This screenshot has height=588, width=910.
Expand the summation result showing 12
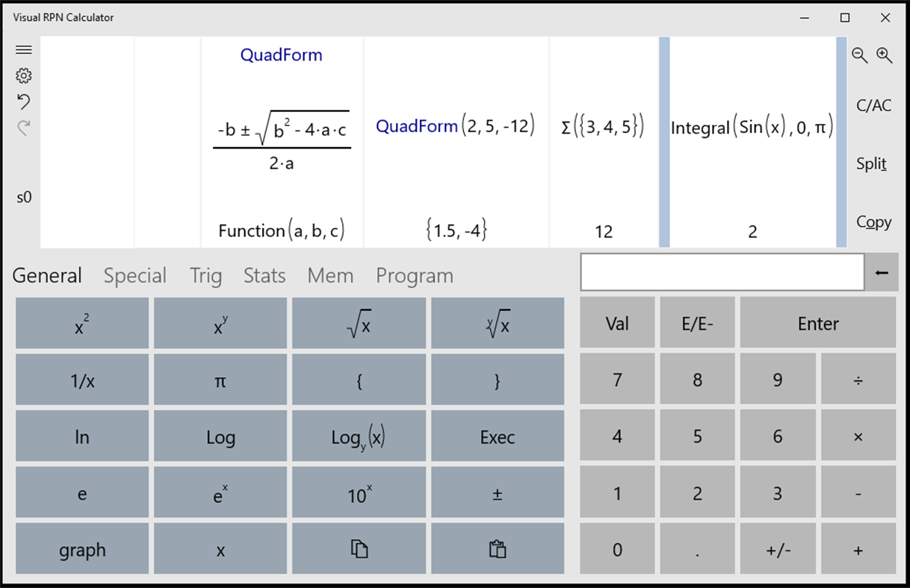pyautogui.click(x=603, y=142)
